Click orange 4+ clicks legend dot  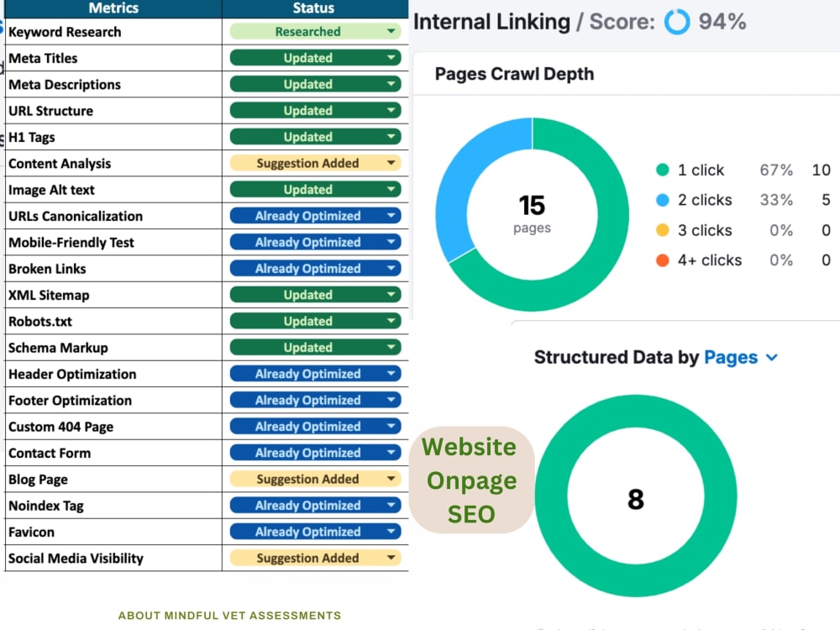[x=663, y=260]
